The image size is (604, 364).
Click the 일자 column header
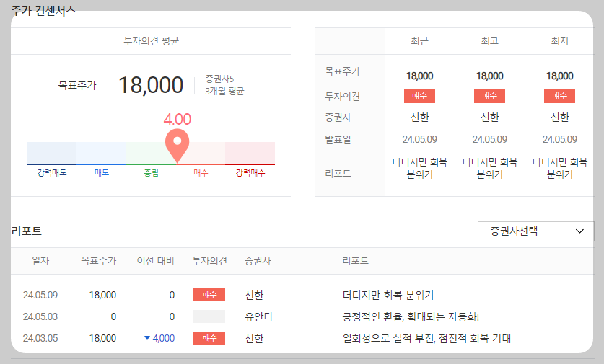pyautogui.click(x=40, y=261)
